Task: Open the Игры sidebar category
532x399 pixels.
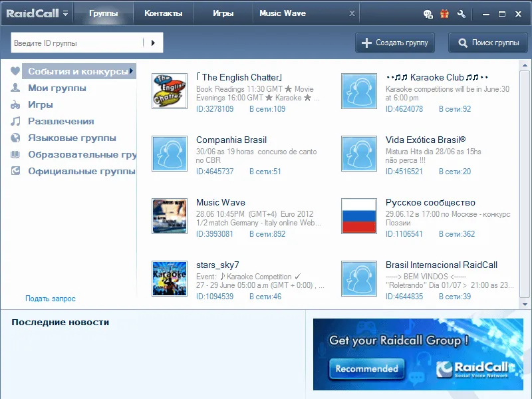Action: pyautogui.click(x=41, y=104)
